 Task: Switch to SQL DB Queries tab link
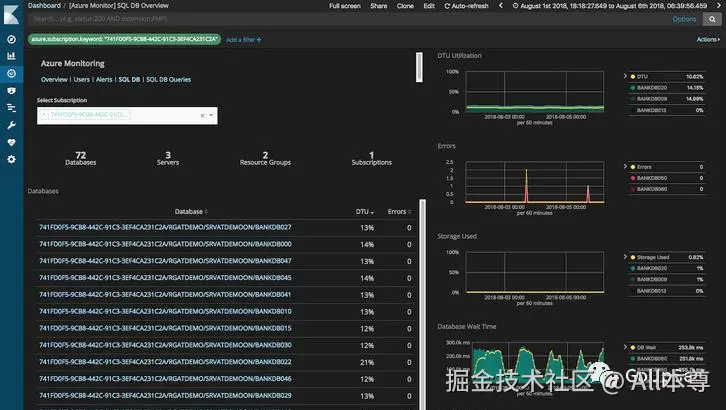pos(169,80)
